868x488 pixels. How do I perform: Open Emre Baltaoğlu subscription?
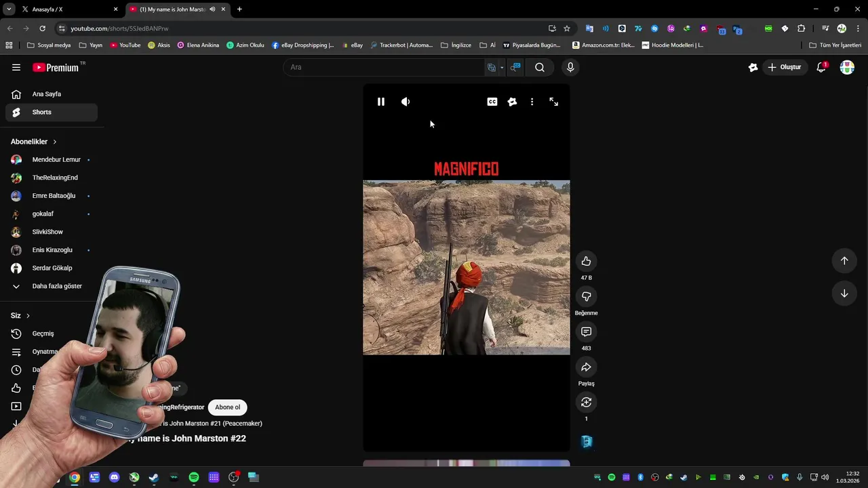pyautogui.click(x=52, y=196)
